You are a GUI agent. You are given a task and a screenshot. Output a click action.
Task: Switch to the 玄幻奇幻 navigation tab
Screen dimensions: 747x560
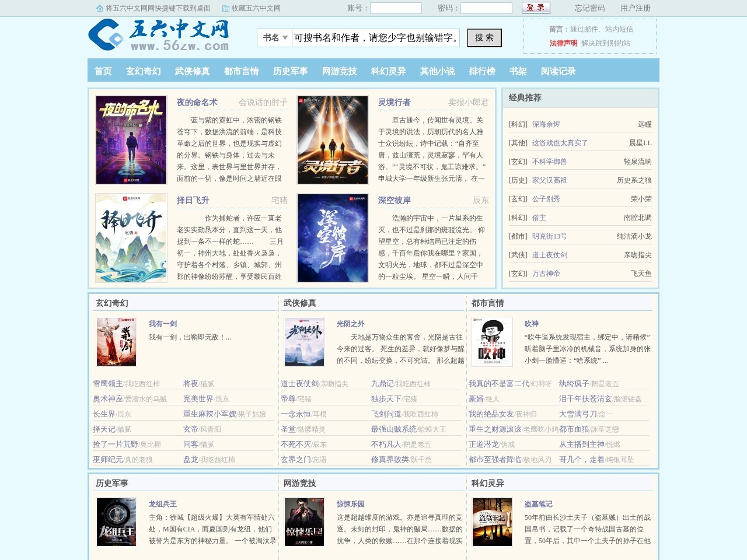click(142, 71)
